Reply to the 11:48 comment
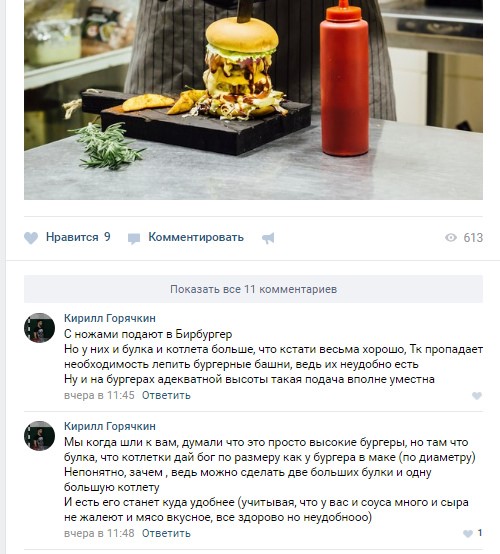 [166, 533]
